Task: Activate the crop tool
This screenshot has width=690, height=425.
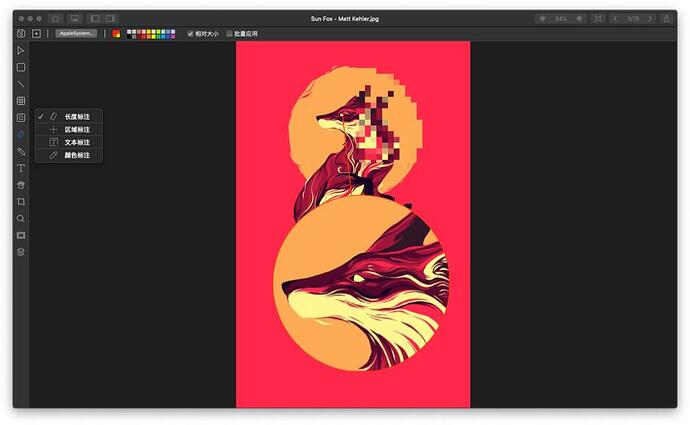Action: click(x=21, y=201)
